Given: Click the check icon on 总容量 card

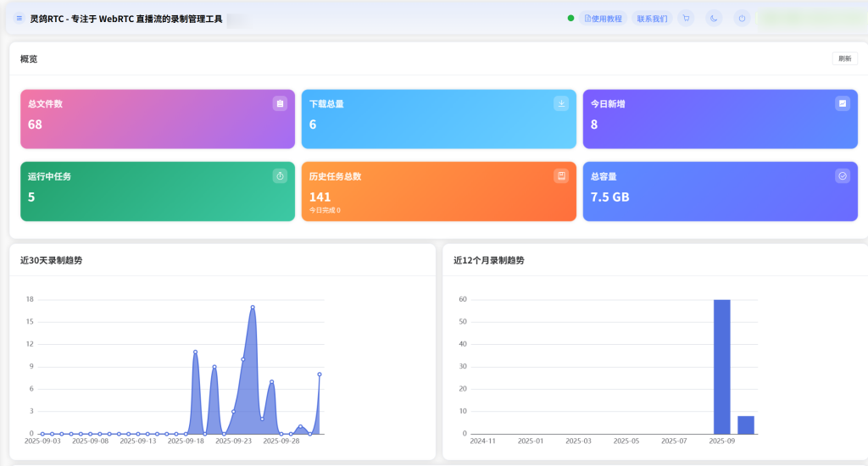Looking at the screenshot, I should coord(842,175).
